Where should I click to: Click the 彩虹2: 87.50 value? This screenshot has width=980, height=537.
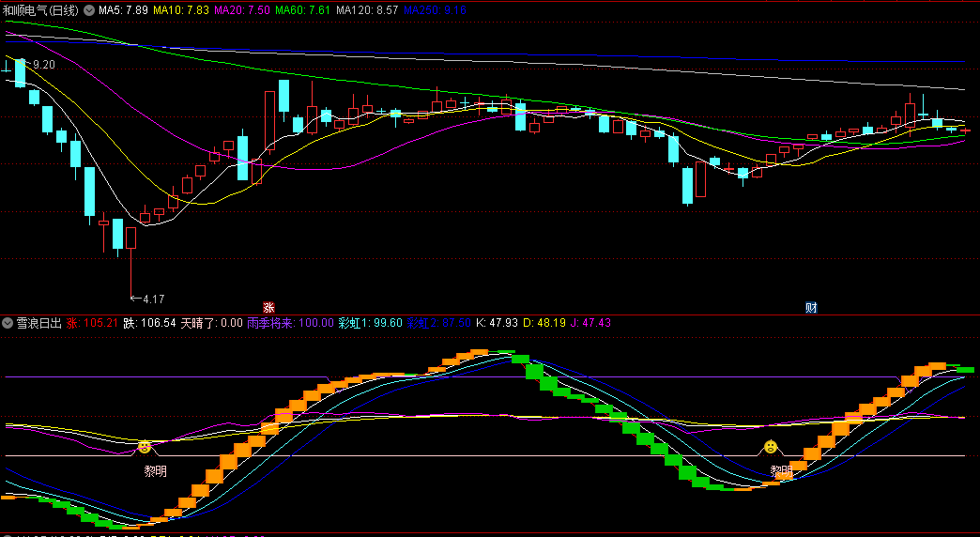(x=438, y=323)
